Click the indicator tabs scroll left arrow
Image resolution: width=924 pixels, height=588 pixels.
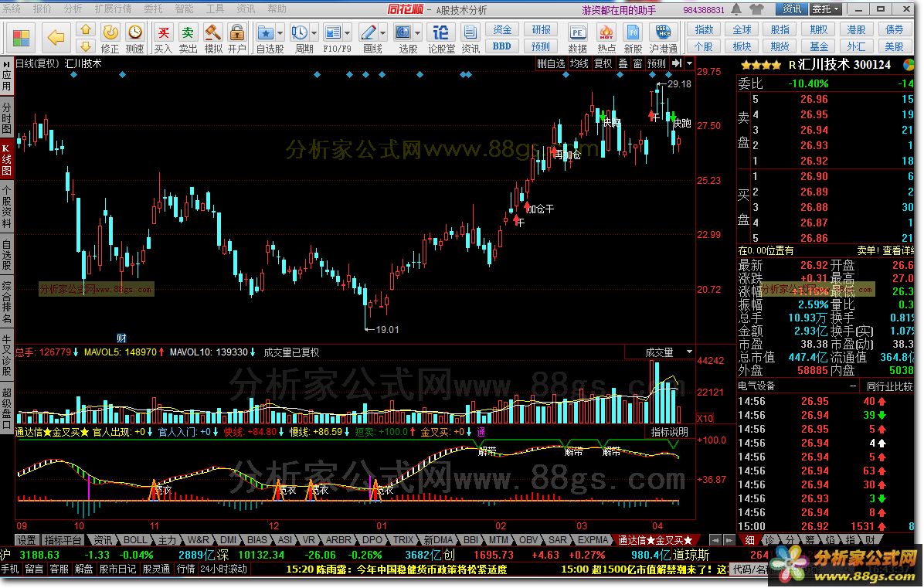pos(715,539)
